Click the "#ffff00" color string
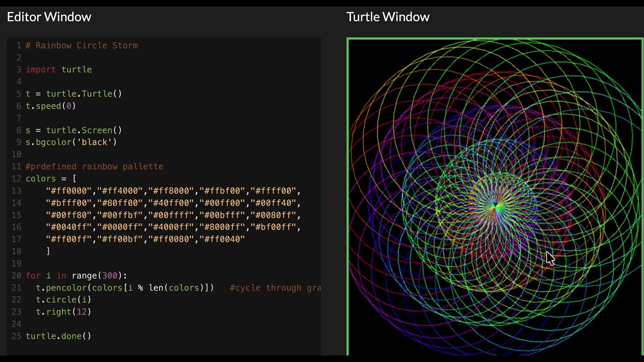The width and height of the screenshot is (644, 362). [x=273, y=191]
